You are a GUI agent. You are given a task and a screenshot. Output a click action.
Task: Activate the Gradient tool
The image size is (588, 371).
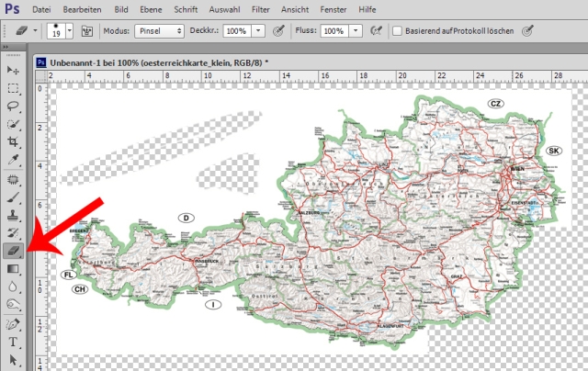pyautogui.click(x=13, y=268)
